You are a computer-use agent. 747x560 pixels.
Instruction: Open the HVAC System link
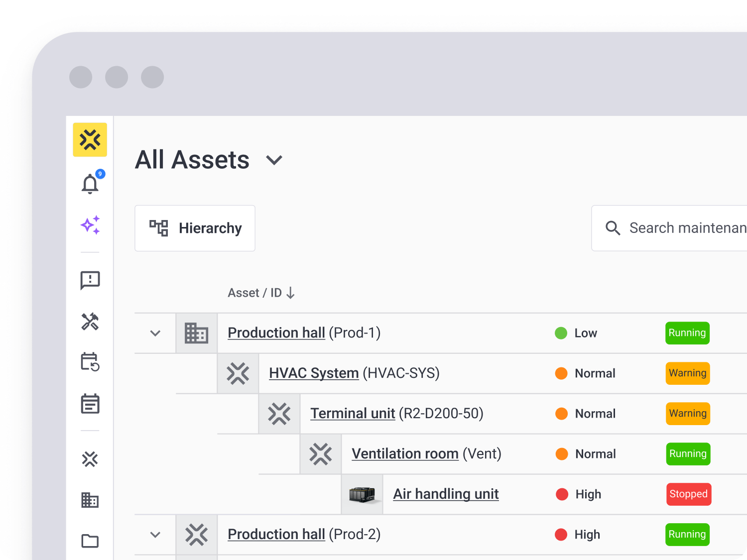[314, 373]
